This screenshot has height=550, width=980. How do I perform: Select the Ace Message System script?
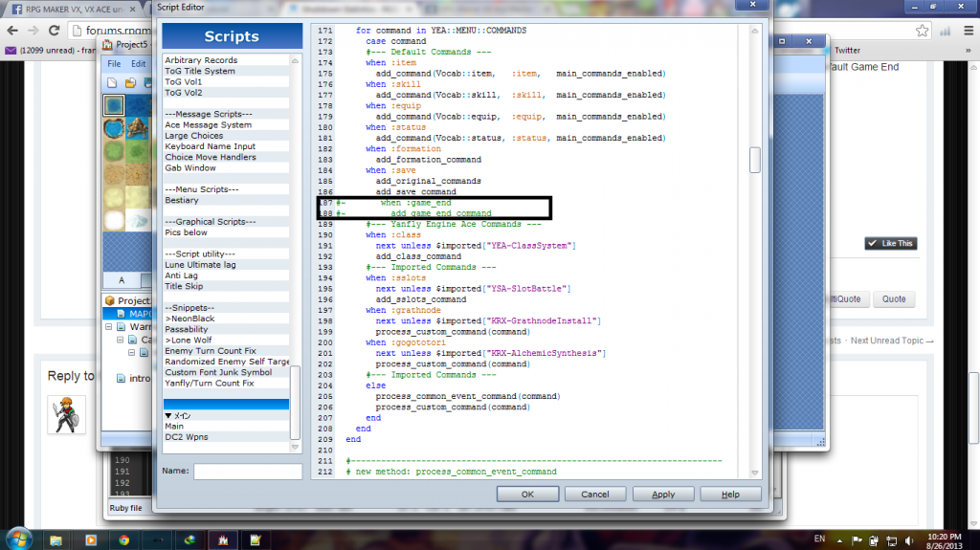point(209,125)
